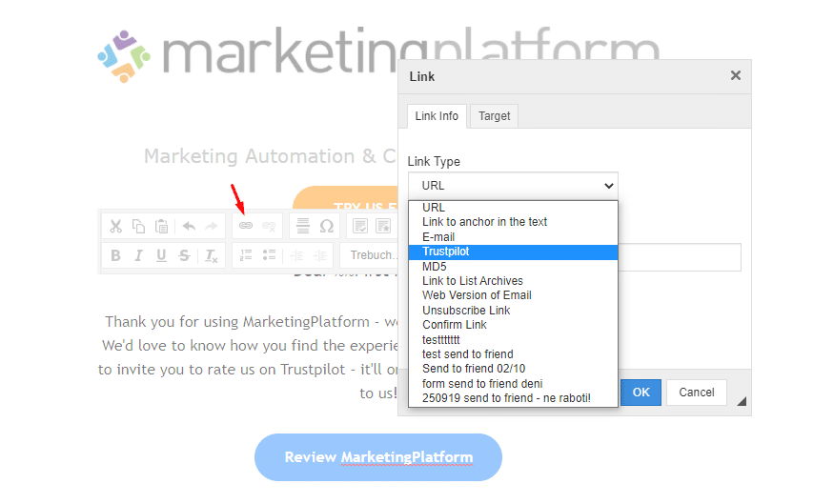The height and width of the screenshot is (504, 834).
Task: Click the dialog corner resize handle
Action: (742, 402)
